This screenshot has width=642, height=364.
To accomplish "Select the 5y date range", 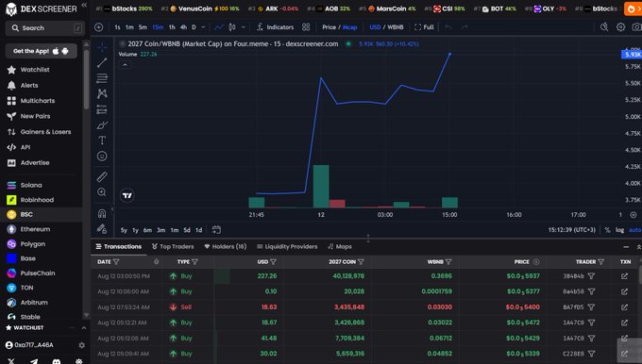I will 124,230.
